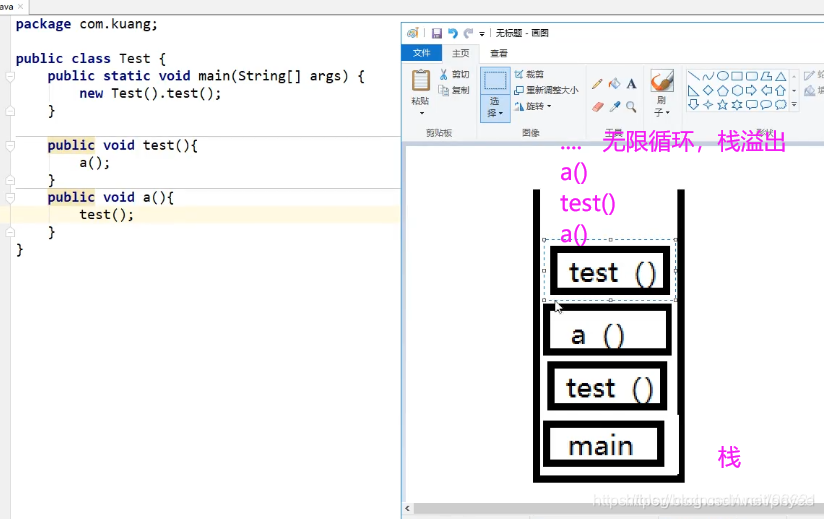824x519 pixels.
Task: Click the 剪切 scissors button
Action: 455,75
